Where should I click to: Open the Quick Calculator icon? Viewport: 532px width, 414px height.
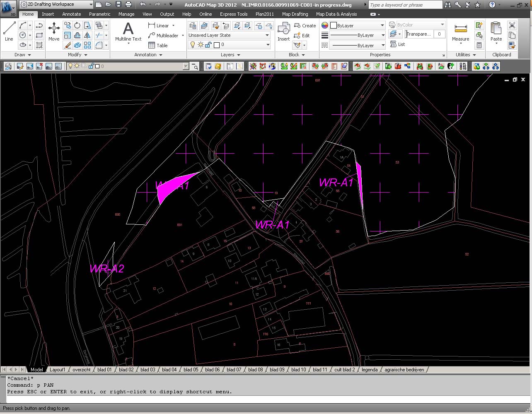coord(479,45)
